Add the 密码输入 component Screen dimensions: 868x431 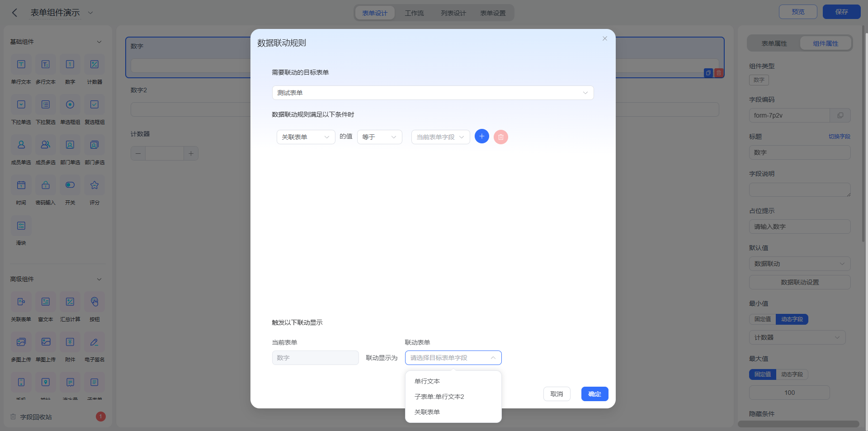(x=46, y=185)
